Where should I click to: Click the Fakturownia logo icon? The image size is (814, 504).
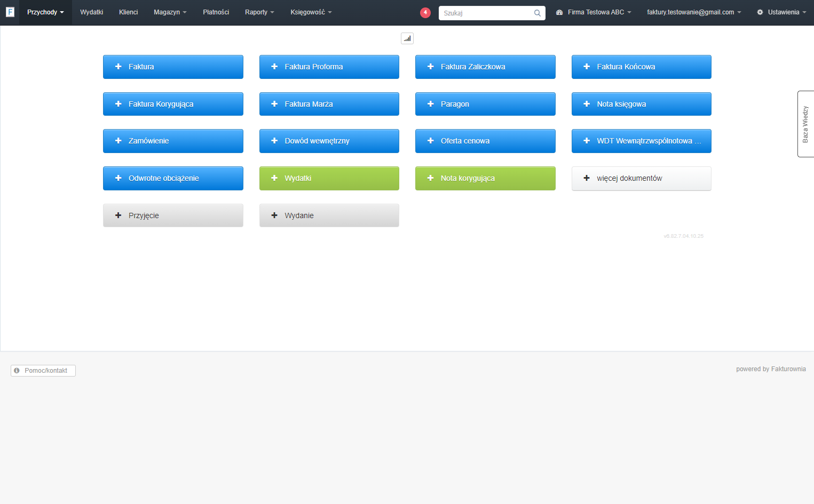pyautogui.click(x=10, y=12)
